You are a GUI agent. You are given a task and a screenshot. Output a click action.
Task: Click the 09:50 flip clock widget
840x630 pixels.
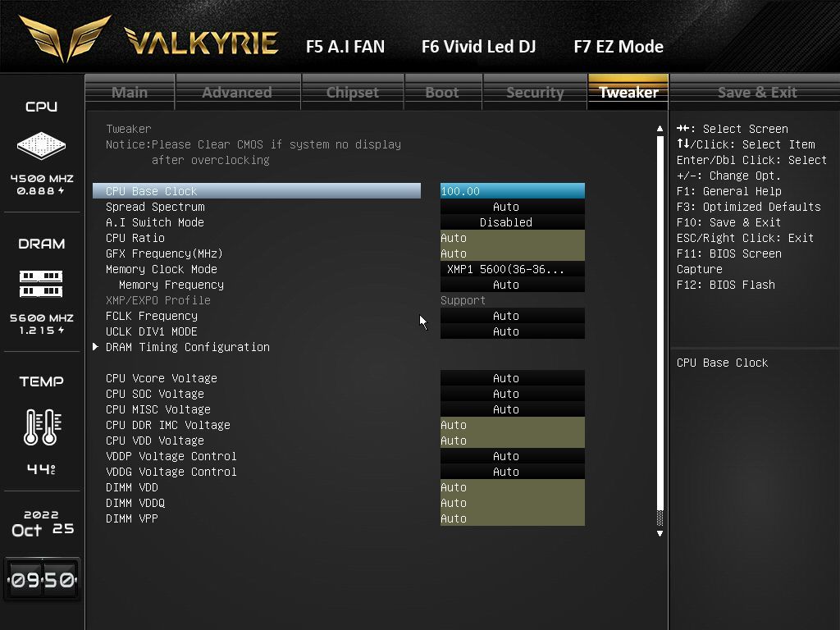(x=43, y=579)
